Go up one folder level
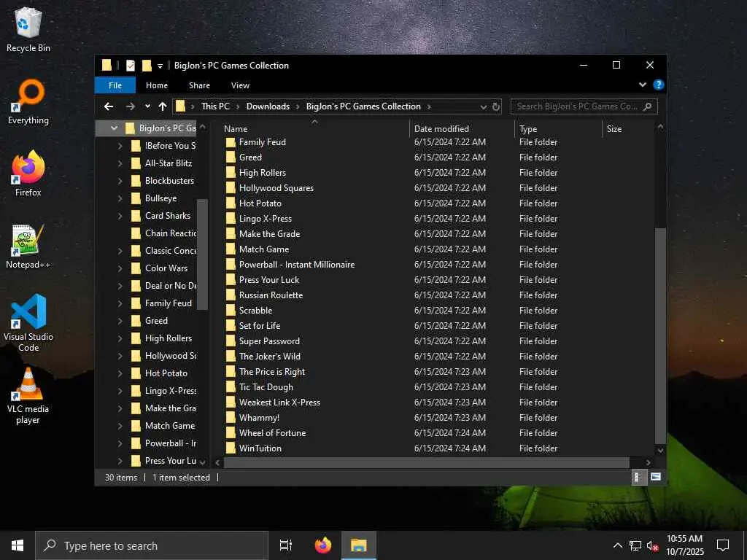This screenshot has width=747, height=560. 163,106
